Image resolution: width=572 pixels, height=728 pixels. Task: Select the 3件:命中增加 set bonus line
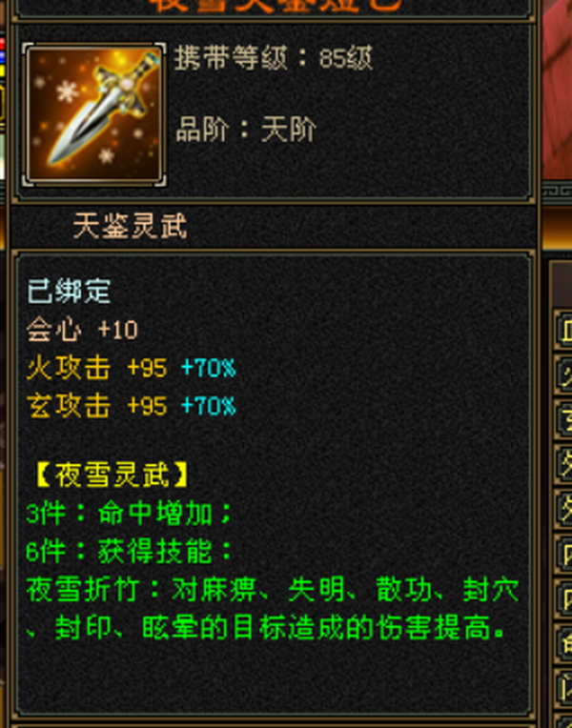point(129,514)
